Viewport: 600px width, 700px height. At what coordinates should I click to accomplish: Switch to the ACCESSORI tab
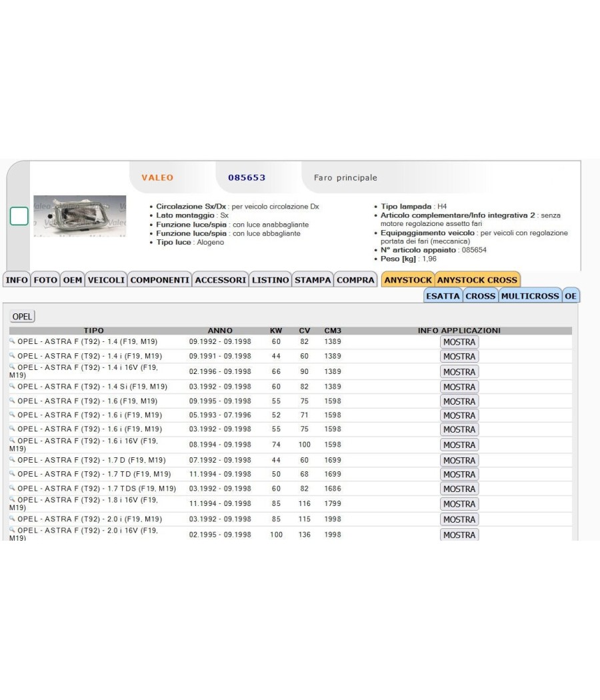pyautogui.click(x=221, y=280)
